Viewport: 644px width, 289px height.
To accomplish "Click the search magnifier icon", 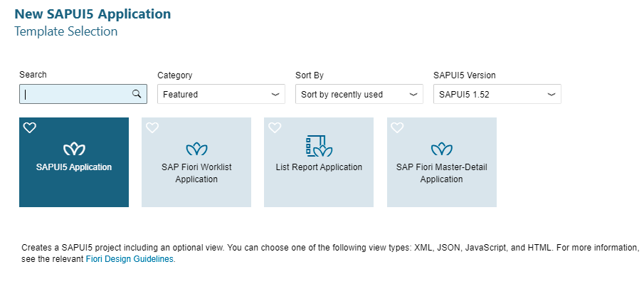I will click(x=137, y=94).
